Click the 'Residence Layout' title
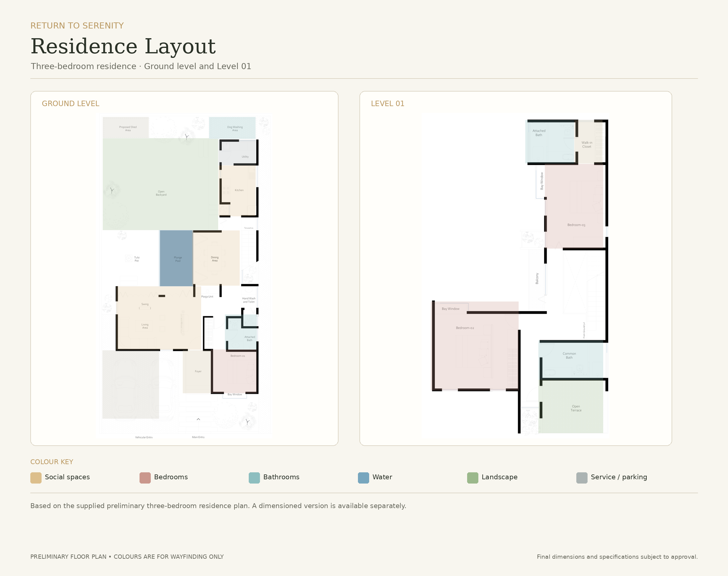The height and width of the screenshot is (576, 728). [123, 46]
